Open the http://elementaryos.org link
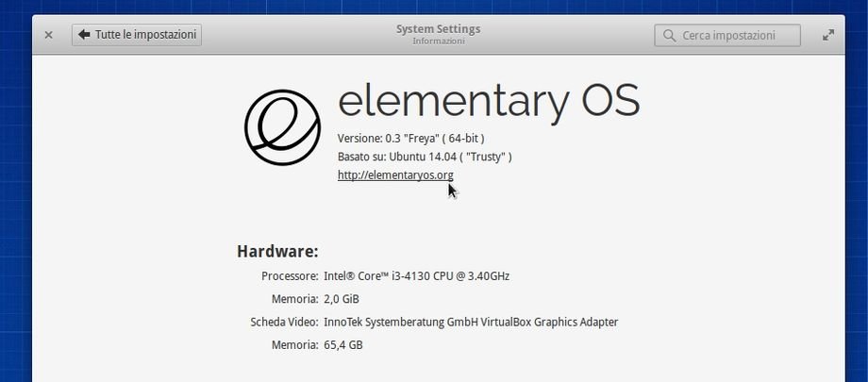Image resolution: width=868 pixels, height=382 pixels. click(x=395, y=175)
